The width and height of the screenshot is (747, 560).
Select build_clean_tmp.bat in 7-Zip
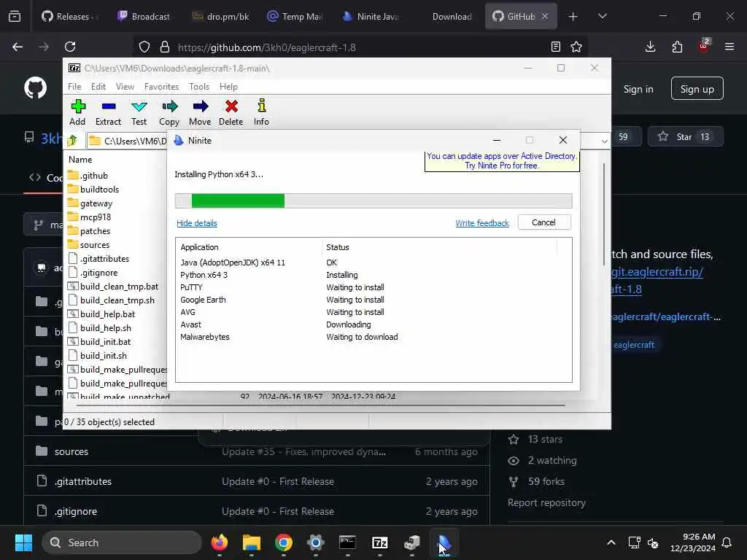113,286
